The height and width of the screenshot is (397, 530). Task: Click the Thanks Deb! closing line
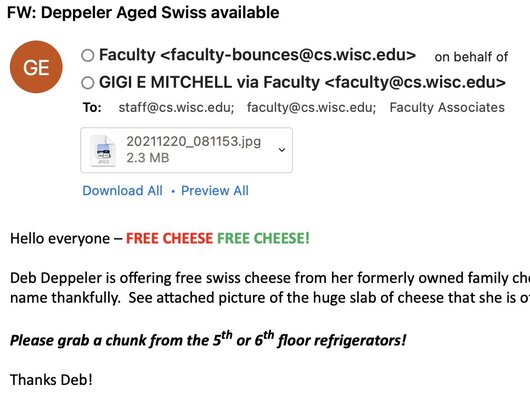(51, 380)
